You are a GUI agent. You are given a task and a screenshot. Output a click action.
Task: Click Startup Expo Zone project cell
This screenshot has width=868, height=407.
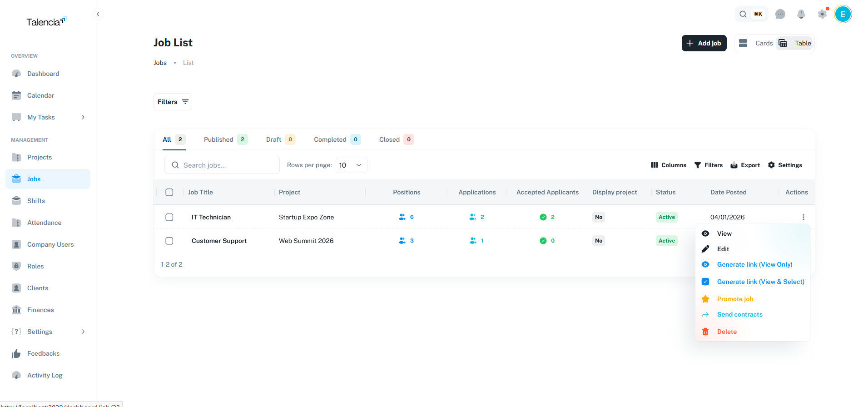306,217
